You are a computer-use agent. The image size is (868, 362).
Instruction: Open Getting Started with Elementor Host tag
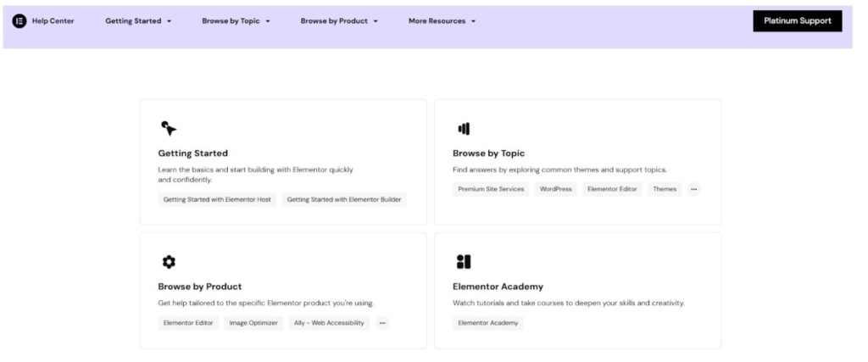217,199
